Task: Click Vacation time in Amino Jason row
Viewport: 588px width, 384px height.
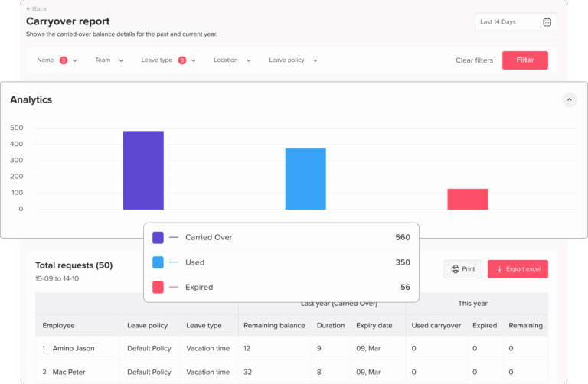Action: (208, 348)
